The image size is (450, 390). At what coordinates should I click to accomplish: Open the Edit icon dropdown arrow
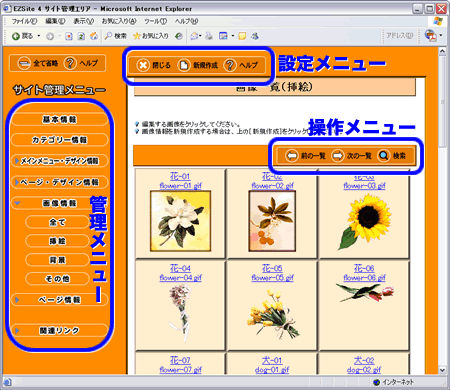[233, 36]
